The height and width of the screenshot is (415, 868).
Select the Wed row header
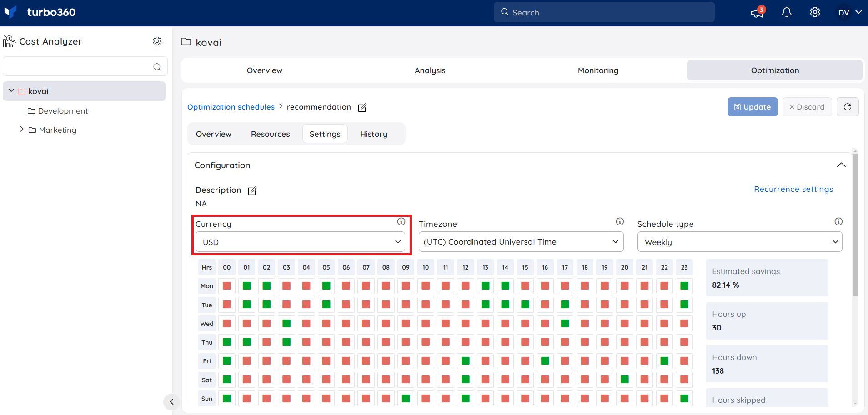[x=207, y=324]
